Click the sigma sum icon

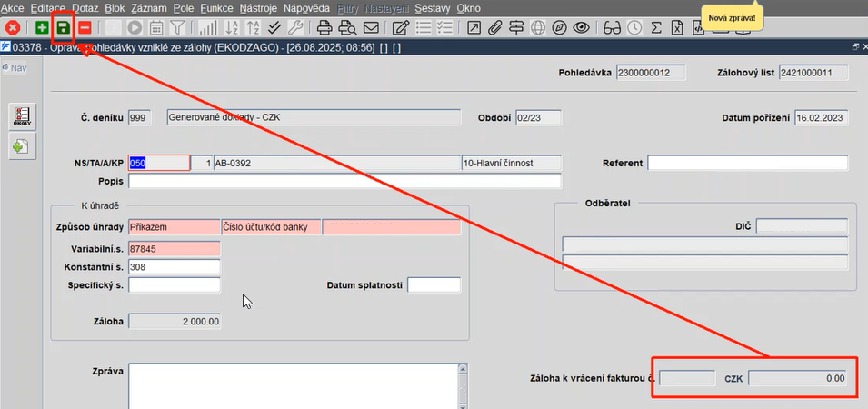pyautogui.click(x=656, y=27)
